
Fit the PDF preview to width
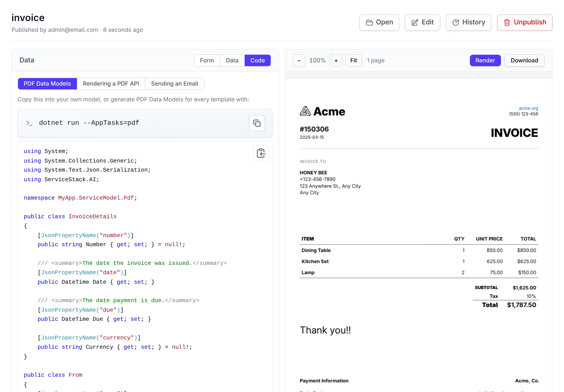pyautogui.click(x=353, y=60)
